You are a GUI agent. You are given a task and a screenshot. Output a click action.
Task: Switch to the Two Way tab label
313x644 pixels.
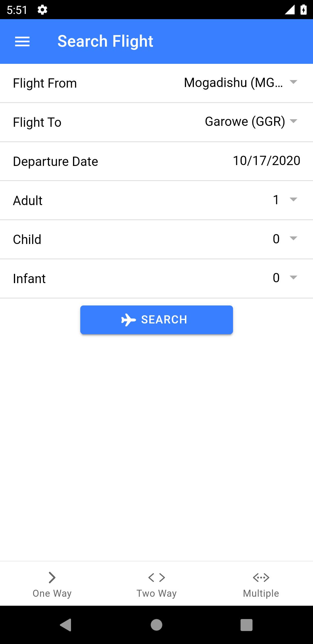pos(156,593)
